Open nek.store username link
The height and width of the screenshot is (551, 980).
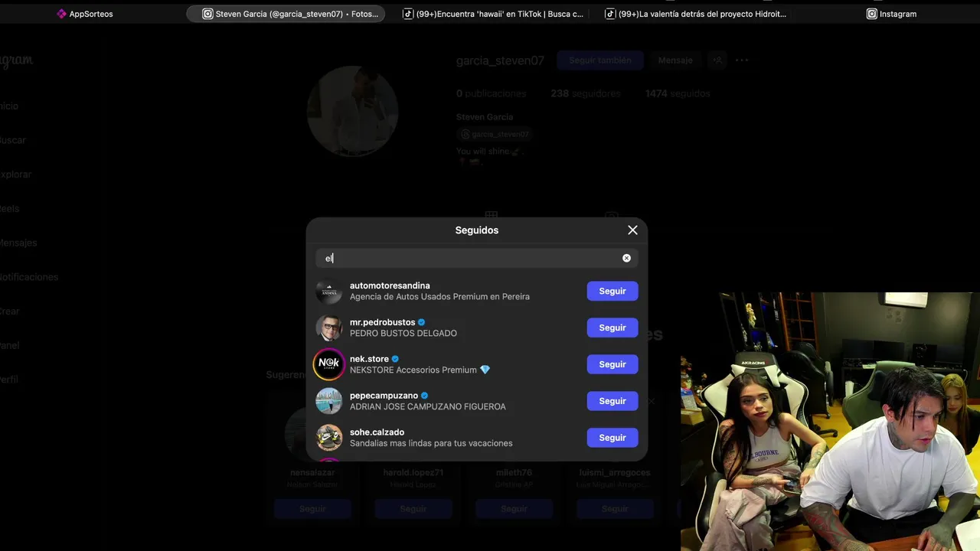369,359
